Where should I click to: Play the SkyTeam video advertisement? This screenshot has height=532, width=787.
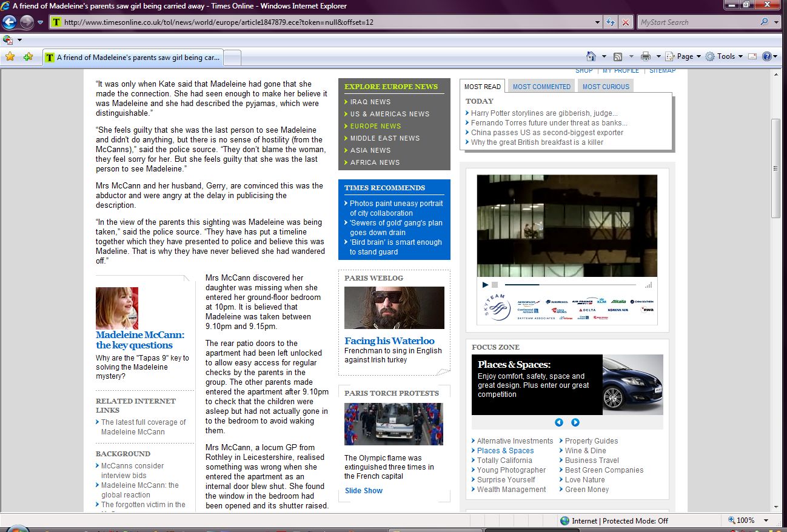coord(485,285)
